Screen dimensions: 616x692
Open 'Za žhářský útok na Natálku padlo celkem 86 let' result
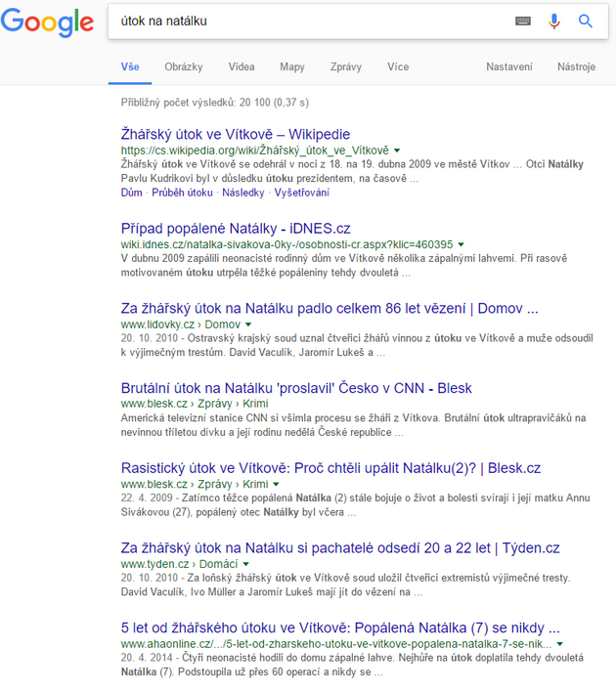330,309
